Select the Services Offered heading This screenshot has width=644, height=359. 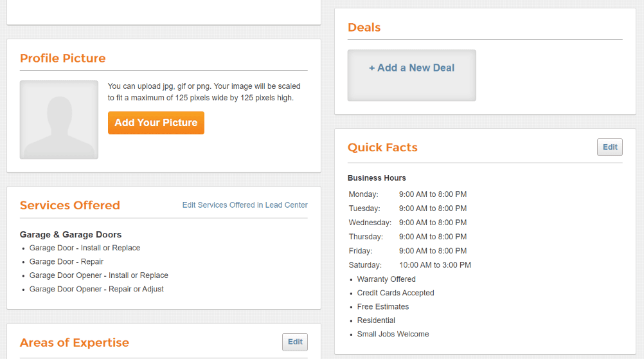point(70,205)
